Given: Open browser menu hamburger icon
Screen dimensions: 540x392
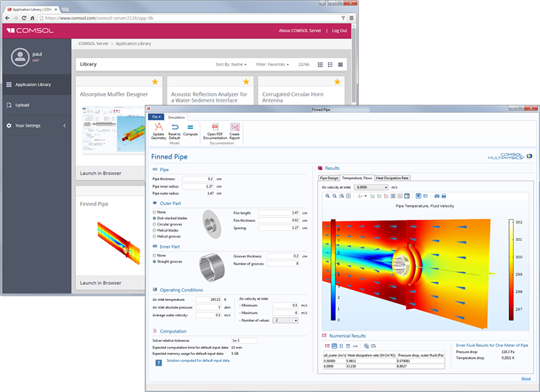Looking at the screenshot, I should tap(351, 18).
